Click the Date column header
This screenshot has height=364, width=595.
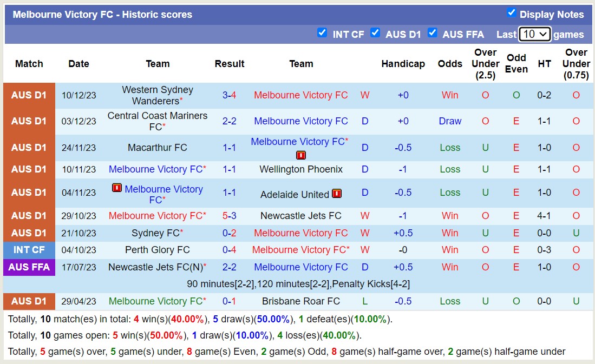point(79,63)
